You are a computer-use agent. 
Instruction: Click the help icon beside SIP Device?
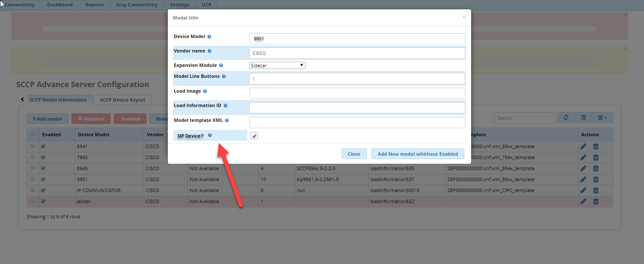point(210,135)
